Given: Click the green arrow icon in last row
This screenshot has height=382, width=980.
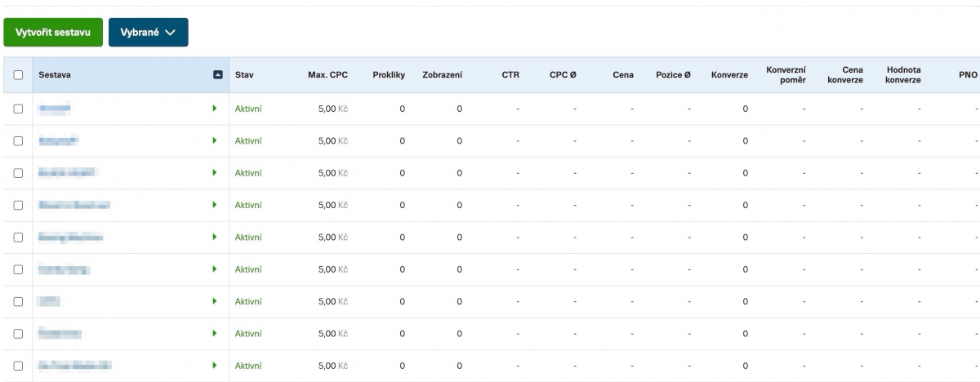Looking at the screenshot, I should (x=214, y=366).
